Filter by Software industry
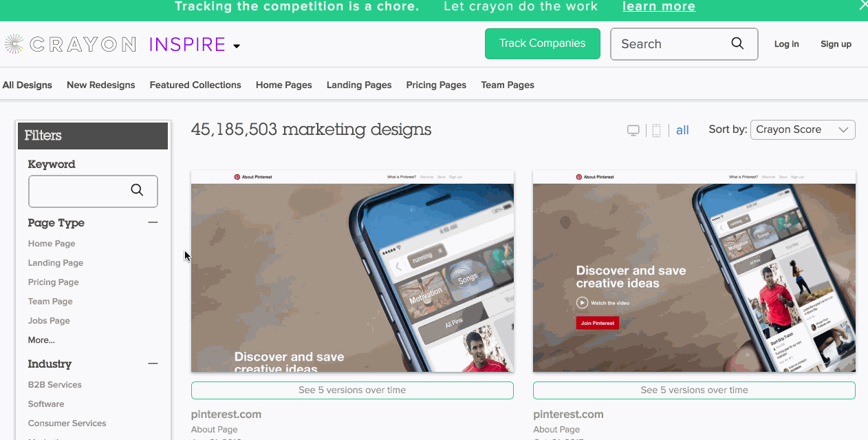 pos(46,404)
